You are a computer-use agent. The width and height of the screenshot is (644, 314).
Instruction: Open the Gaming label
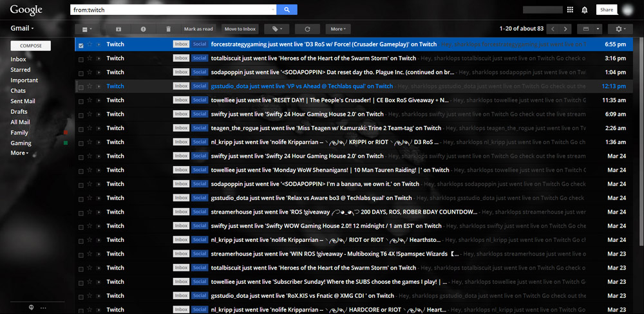[21, 143]
